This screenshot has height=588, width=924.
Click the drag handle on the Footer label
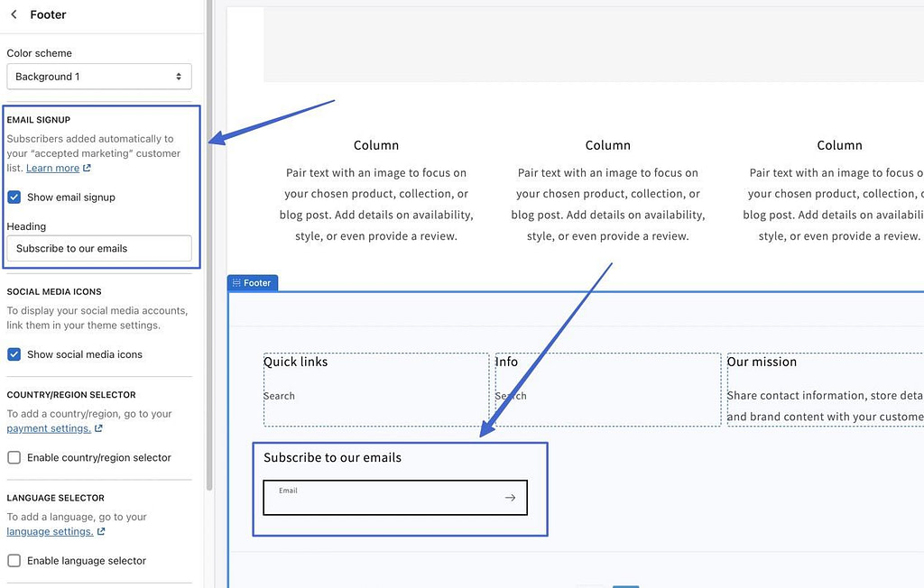238,282
